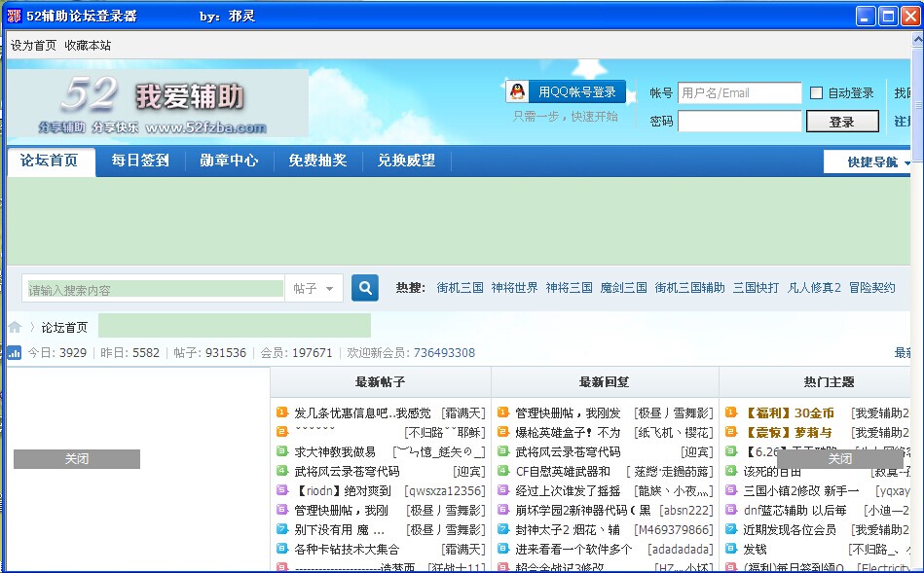Enable the 自动登录 checkbox
The height and width of the screenshot is (573, 924).
[x=816, y=92]
